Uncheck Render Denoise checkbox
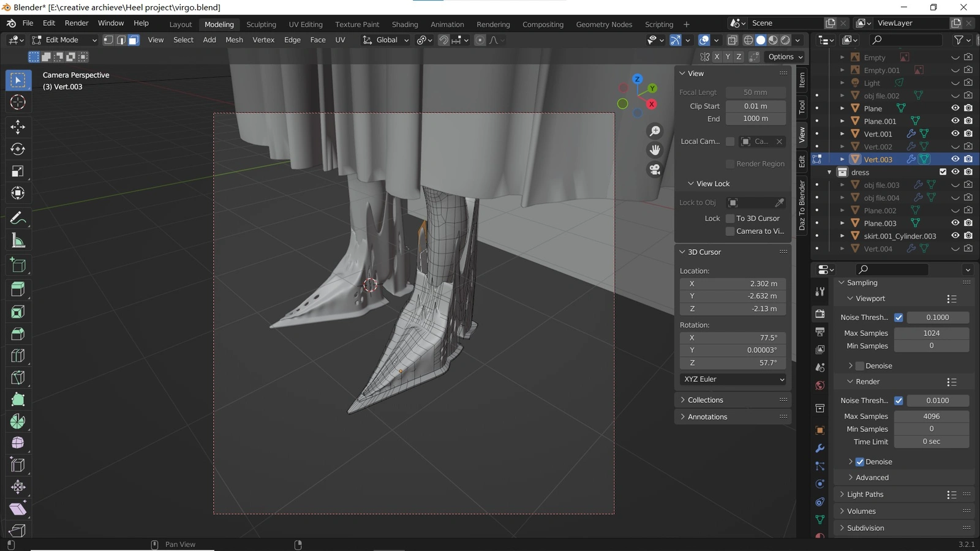The width and height of the screenshot is (980, 551). (x=859, y=462)
